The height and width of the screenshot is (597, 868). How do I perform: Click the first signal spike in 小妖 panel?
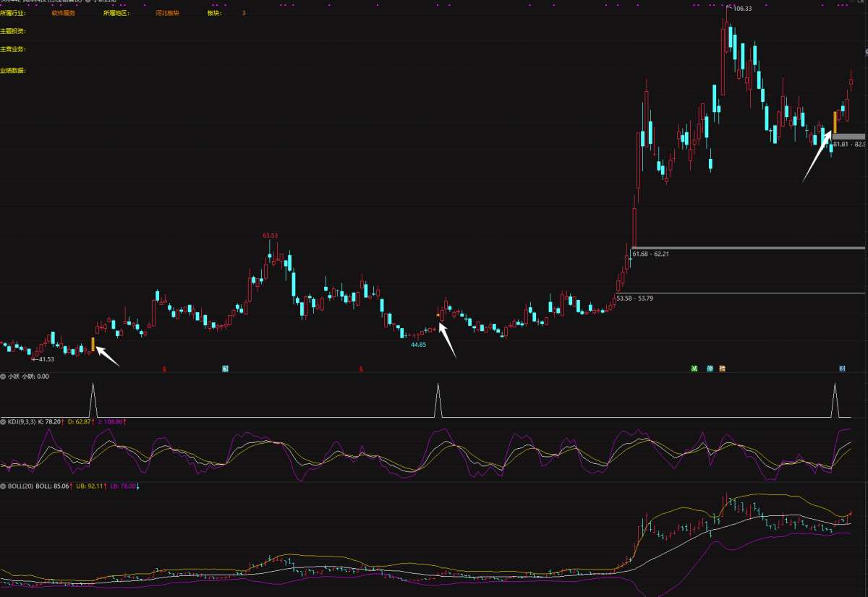(93, 400)
